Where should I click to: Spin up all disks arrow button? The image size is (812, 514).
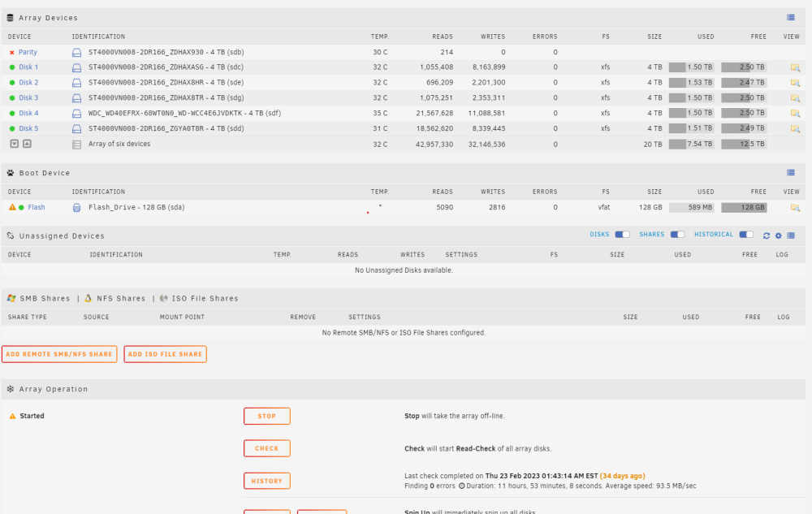click(27, 144)
